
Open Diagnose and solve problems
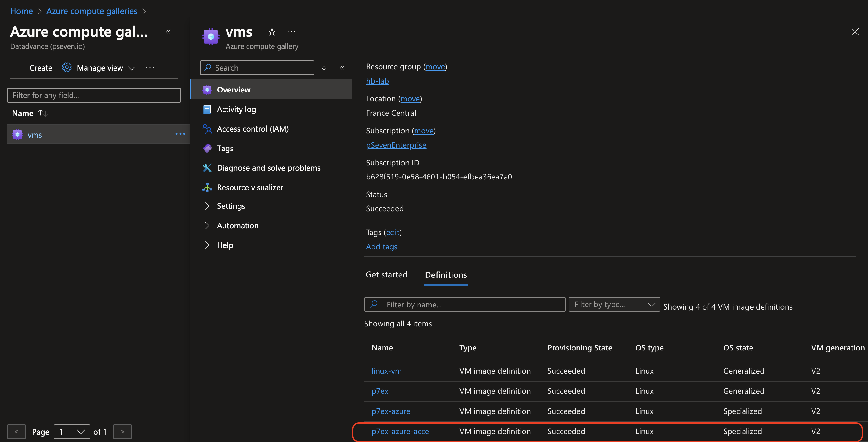(268, 168)
